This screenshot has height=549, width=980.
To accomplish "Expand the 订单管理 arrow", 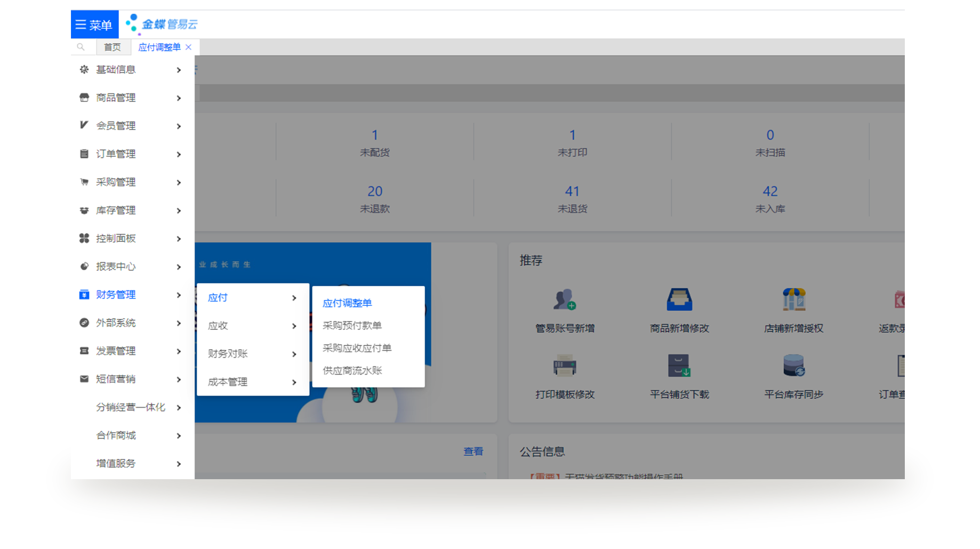I will 179,154.
